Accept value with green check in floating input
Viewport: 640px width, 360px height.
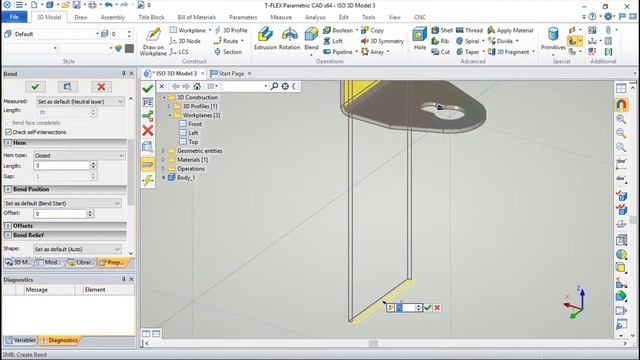[428, 308]
